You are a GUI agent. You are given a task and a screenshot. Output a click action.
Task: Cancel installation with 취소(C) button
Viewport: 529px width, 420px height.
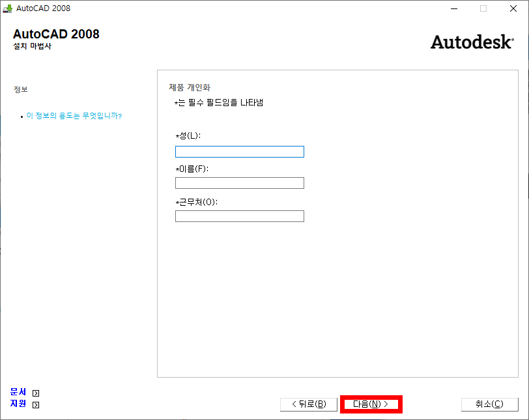pyautogui.click(x=489, y=404)
